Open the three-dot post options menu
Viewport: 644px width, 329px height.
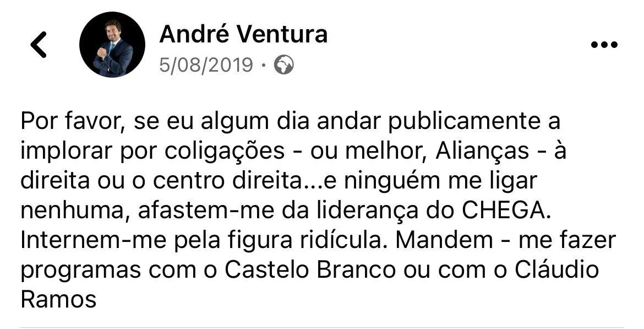coord(604,45)
